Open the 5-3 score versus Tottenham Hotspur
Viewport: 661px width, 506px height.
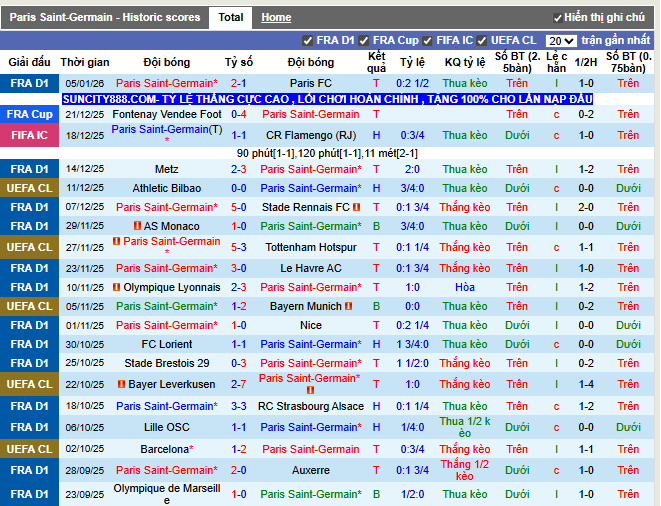tap(239, 247)
